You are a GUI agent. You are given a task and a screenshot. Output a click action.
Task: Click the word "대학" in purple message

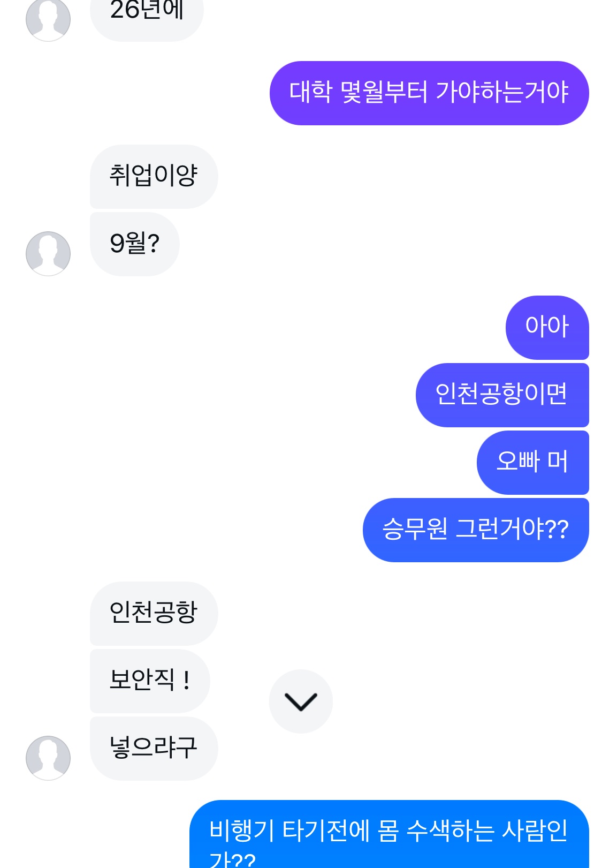[x=310, y=92]
